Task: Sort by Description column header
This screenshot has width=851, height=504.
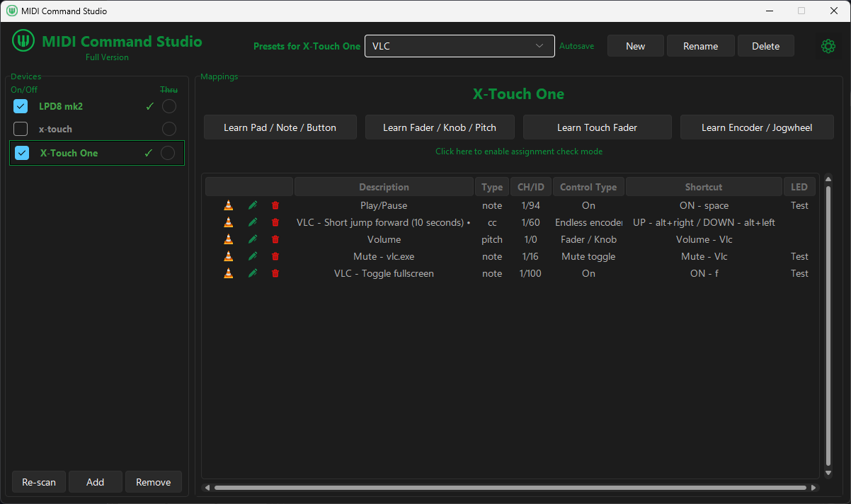Action: [x=384, y=187]
